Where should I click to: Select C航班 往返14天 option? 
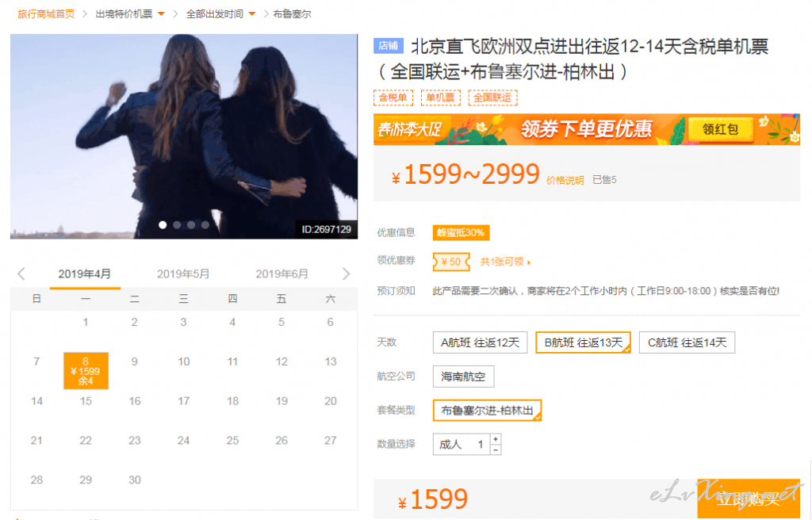coord(688,342)
